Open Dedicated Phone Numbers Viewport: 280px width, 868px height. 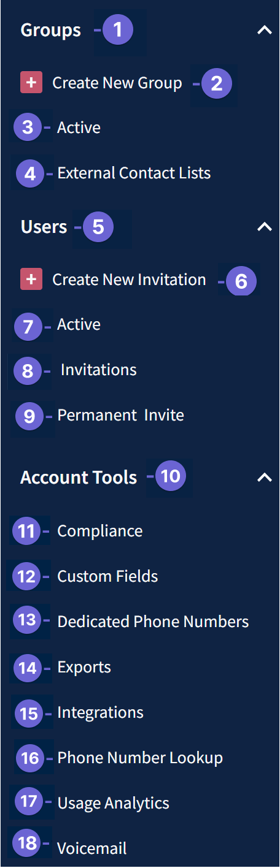(x=153, y=622)
